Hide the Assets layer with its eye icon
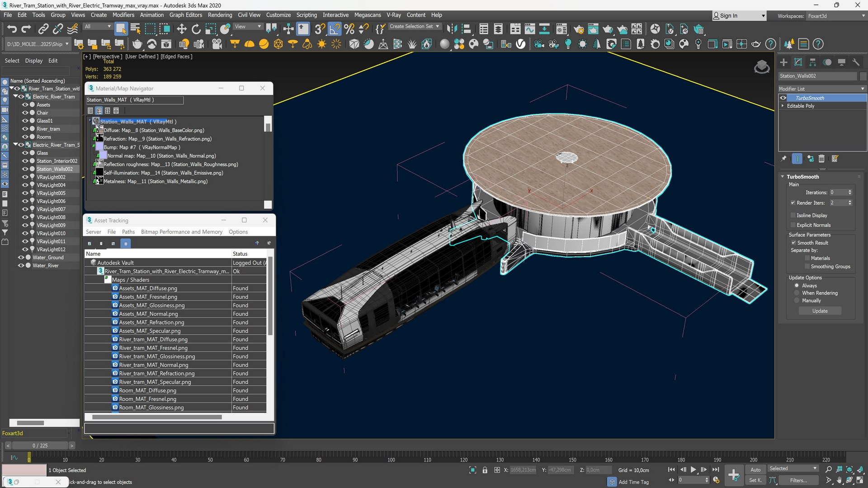The width and height of the screenshot is (868, 488). pos(25,105)
